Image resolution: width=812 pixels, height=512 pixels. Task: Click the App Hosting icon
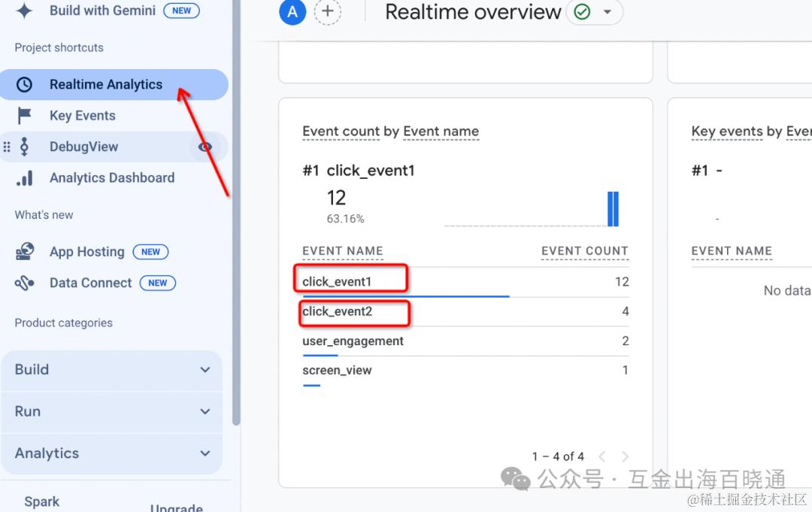point(24,252)
